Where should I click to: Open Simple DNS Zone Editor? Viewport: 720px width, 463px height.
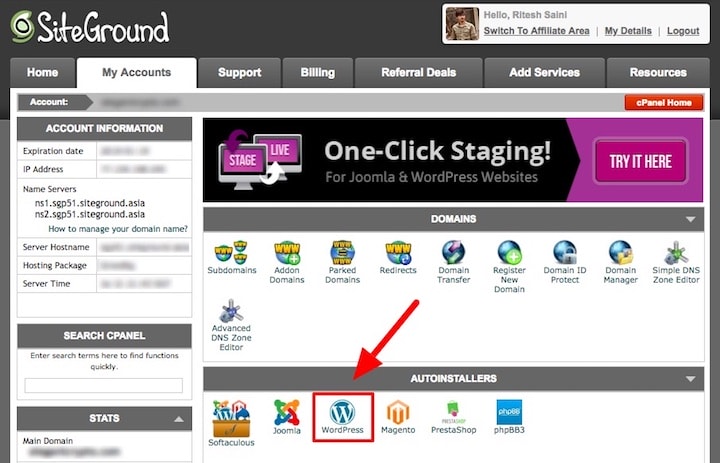point(676,262)
